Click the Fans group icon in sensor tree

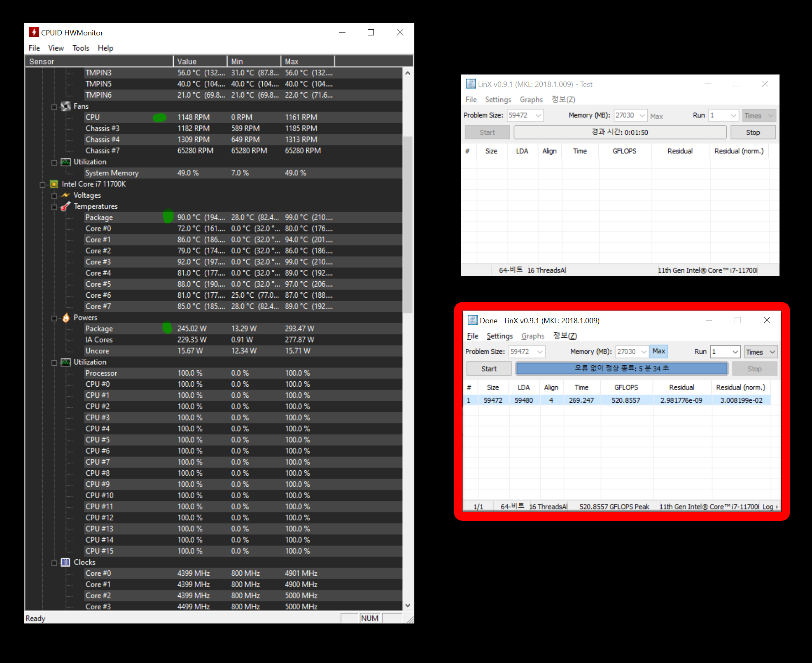(66, 106)
